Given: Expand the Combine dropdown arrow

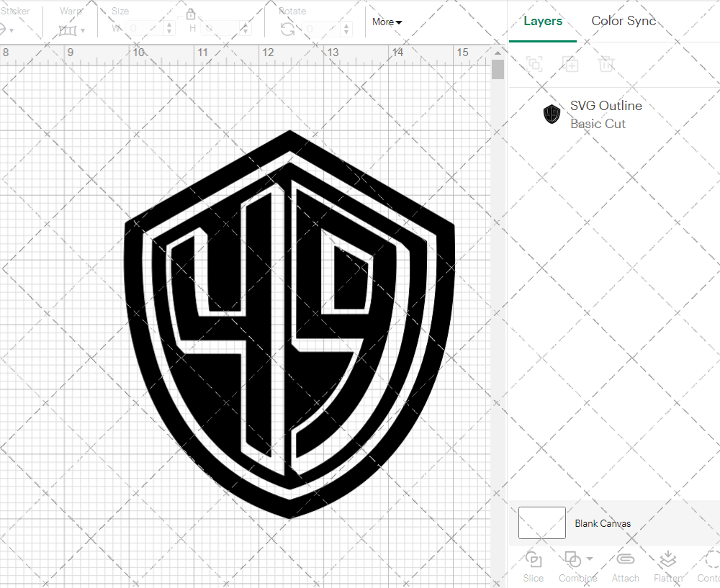Looking at the screenshot, I should 590,558.
